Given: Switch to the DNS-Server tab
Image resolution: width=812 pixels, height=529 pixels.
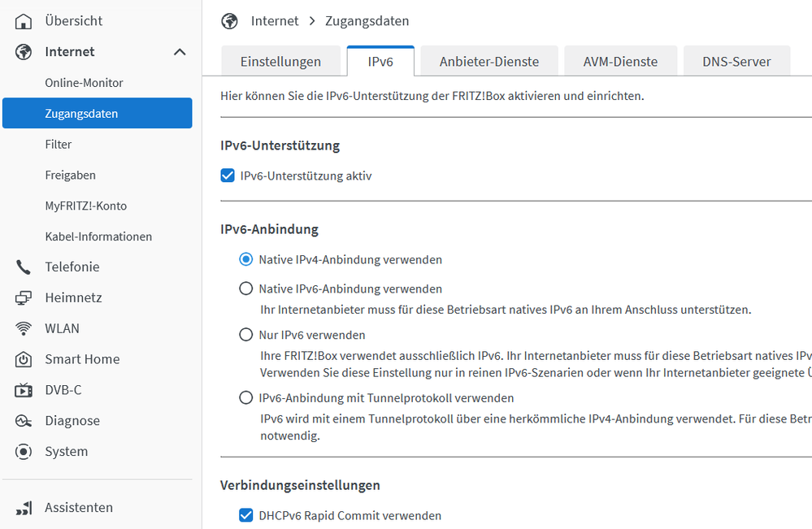Looking at the screenshot, I should click(x=736, y=62).
